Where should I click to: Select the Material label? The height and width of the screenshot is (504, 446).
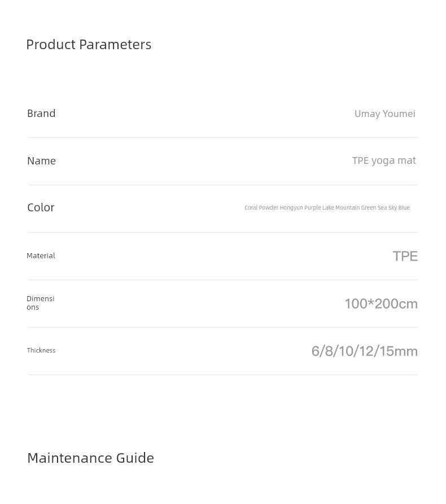click(x=41, y=256)
